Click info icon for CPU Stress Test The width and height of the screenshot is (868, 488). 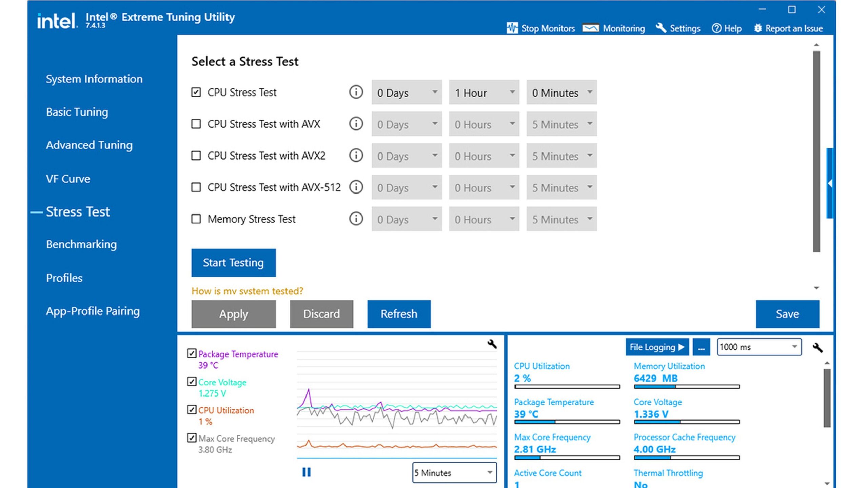356,92
